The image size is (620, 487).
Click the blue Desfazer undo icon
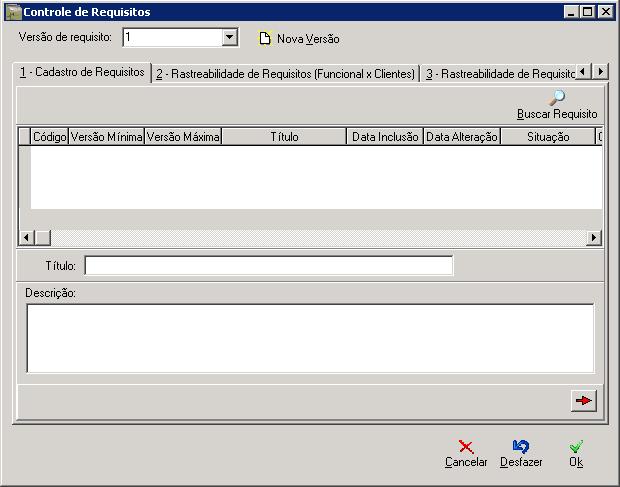(x=521, y=447)
